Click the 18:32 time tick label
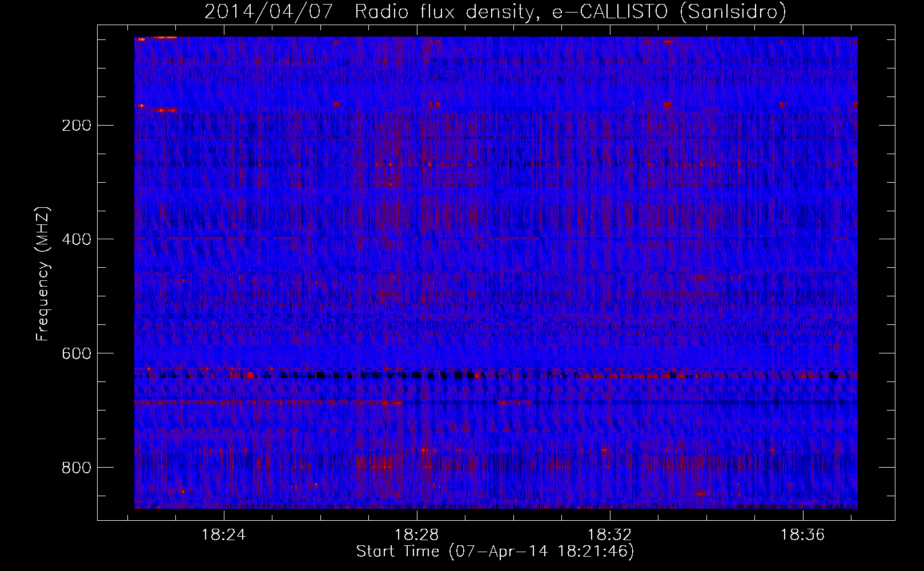 click(x=610, y=534)
